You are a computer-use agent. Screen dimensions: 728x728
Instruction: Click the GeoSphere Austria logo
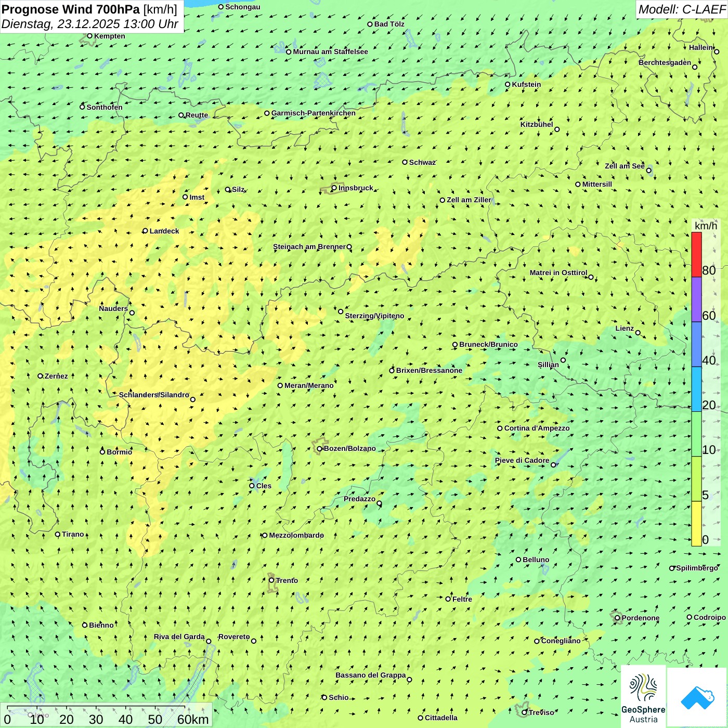pos(643,697)
